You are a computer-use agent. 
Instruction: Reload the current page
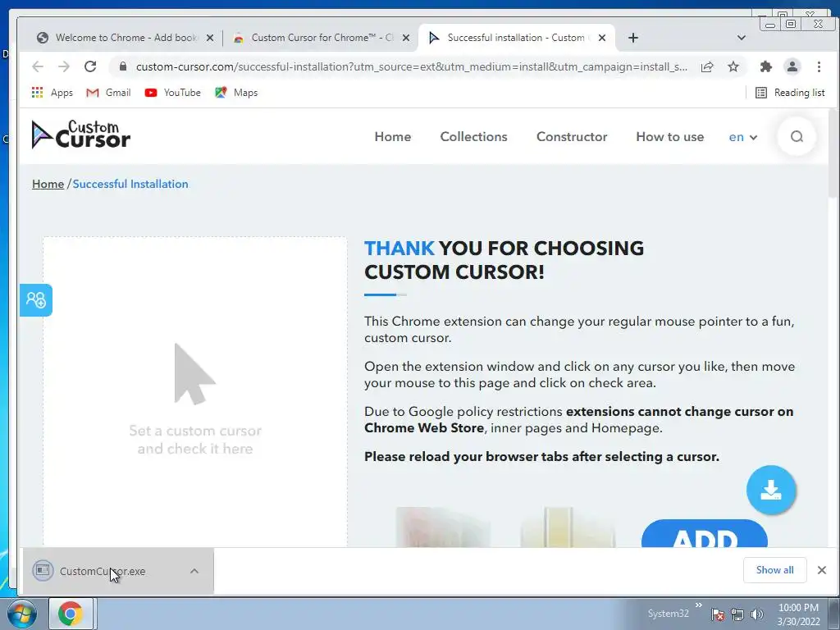coord(90,66)
